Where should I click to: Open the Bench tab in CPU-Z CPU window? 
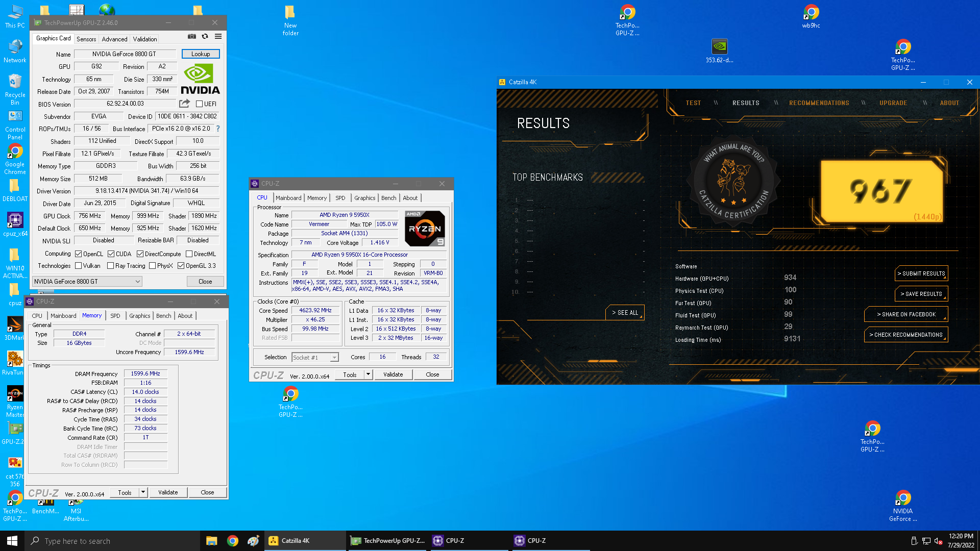click(388, 198)
